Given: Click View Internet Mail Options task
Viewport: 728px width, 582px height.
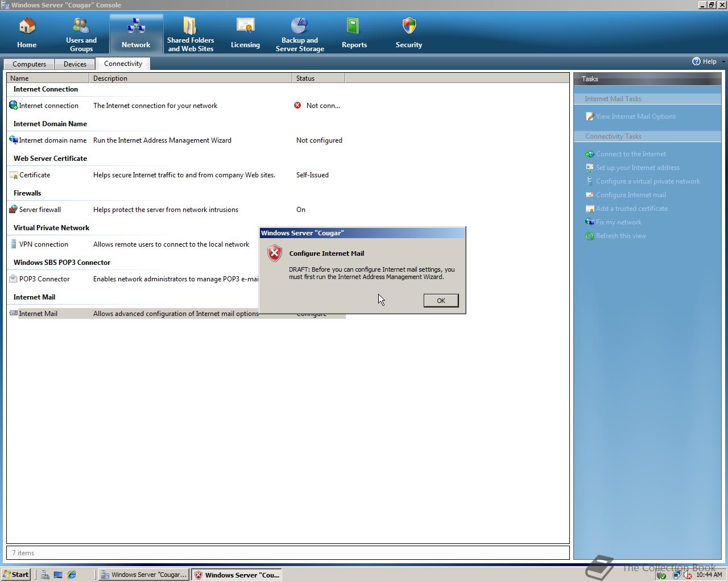Looking at the screenshot, I should pos(635,117).
